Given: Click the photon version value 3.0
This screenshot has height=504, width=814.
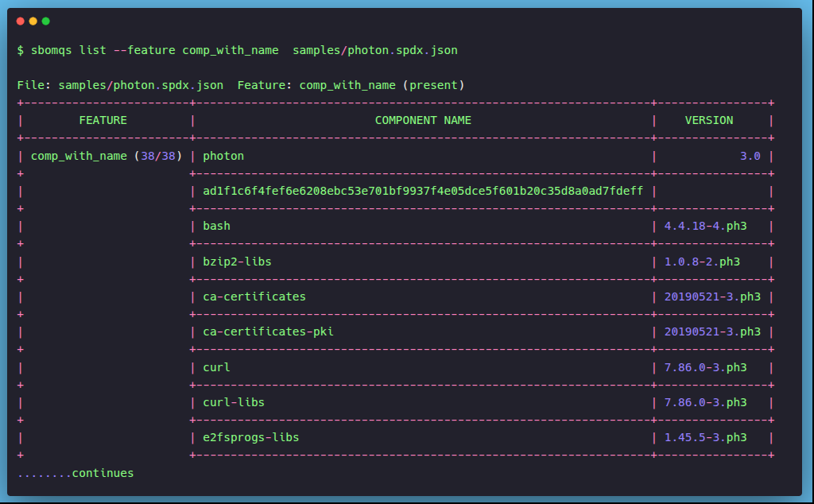Looking at the screenshot, I should 750,156.
